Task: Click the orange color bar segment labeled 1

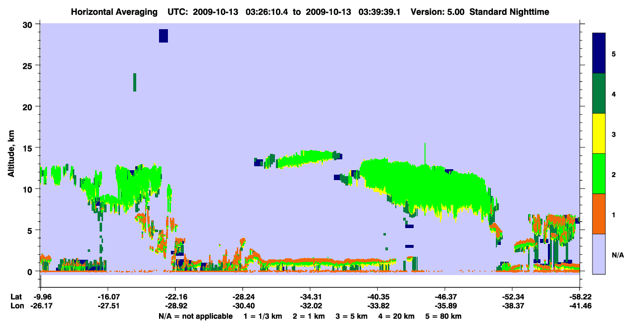Action: pos(599,214)
